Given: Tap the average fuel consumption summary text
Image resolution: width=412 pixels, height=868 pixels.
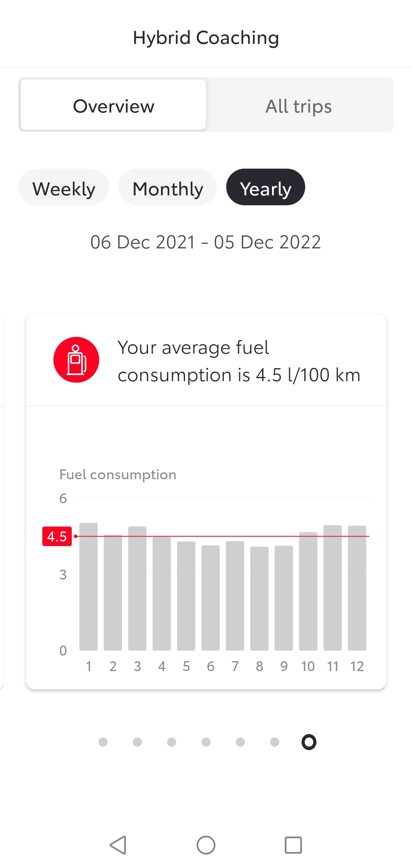Looking at the screenshot, I should 238,361.
